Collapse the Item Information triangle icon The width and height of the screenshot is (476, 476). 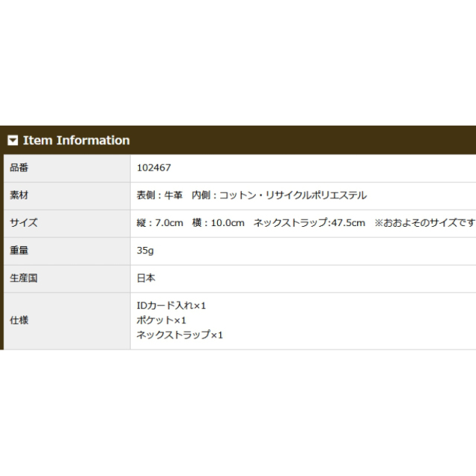13,141
